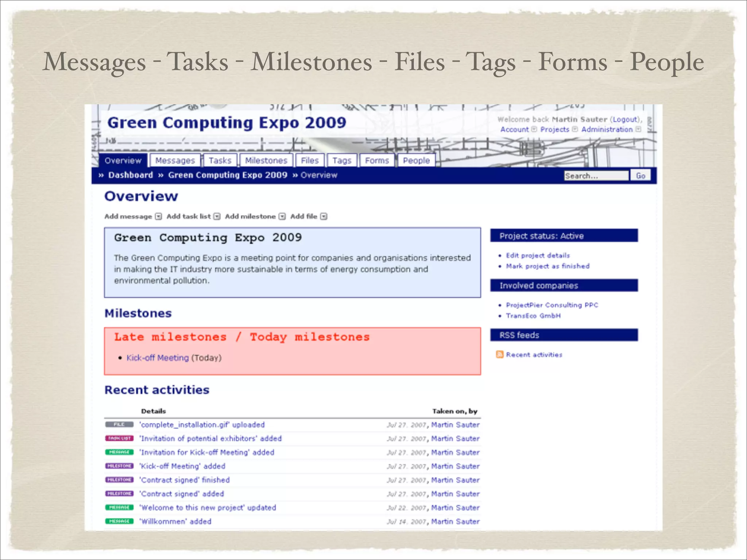The image size is (747, 560).
Task: Expand the Add message dropdown arrow
Action: 158,217
